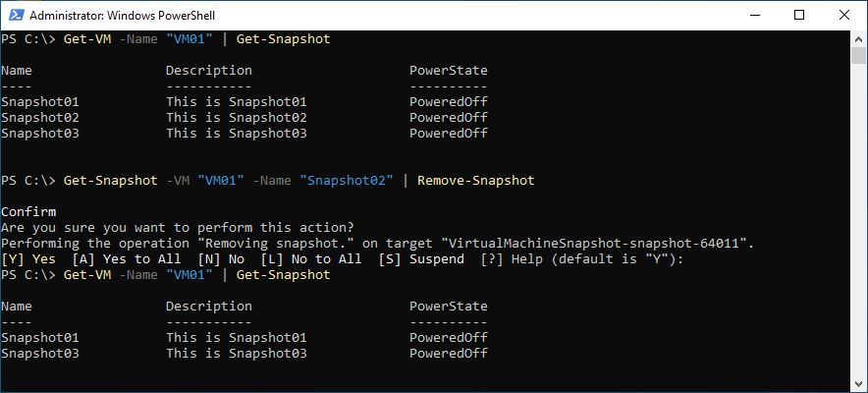
Task: Click the PowerShell icon in title bar
Action: pos(16,16)
